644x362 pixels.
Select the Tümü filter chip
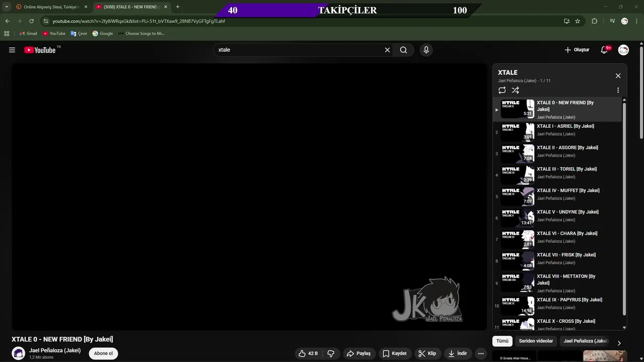tap(502, 341)
